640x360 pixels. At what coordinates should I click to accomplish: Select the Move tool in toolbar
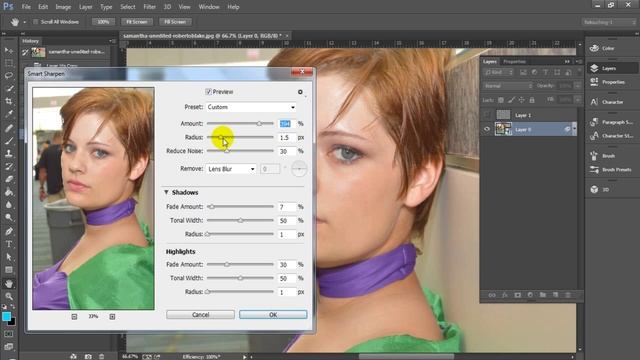click(9, 50)
